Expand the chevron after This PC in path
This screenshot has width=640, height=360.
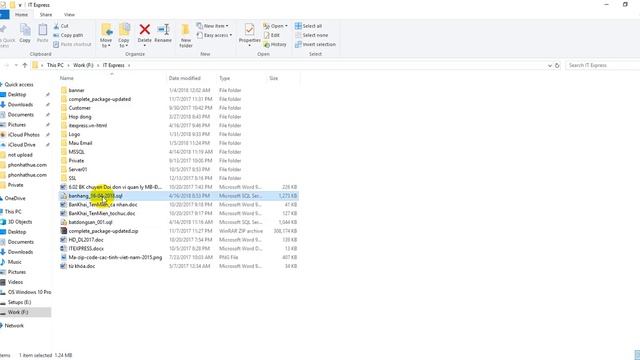pyautogui.click(x=69, y=65)
